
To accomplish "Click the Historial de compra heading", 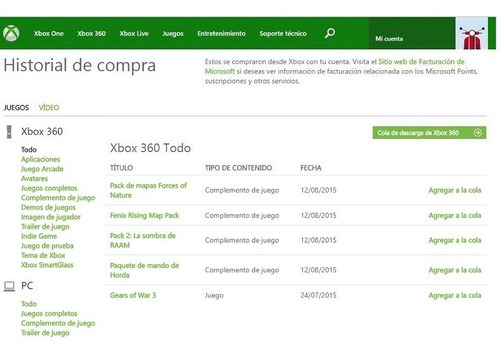I will point(80,66).
